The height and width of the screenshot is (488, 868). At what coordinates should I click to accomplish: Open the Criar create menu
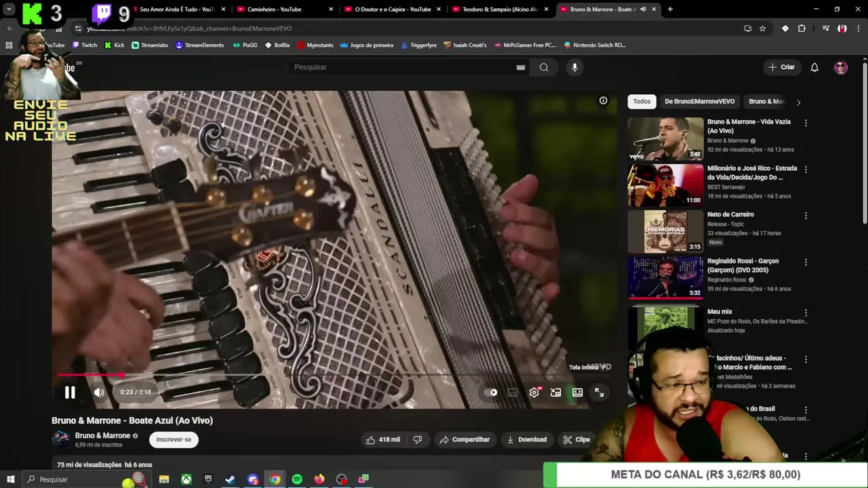point(781,67)
